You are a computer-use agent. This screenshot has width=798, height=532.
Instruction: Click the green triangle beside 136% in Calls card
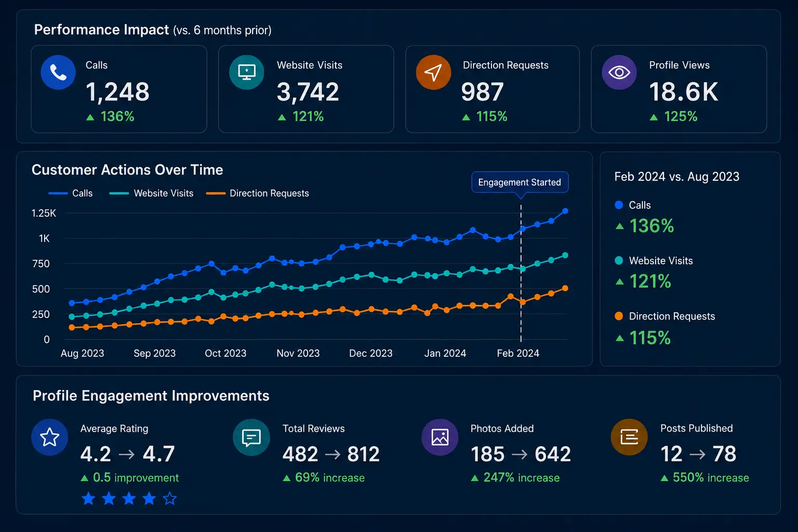[90, 117]
